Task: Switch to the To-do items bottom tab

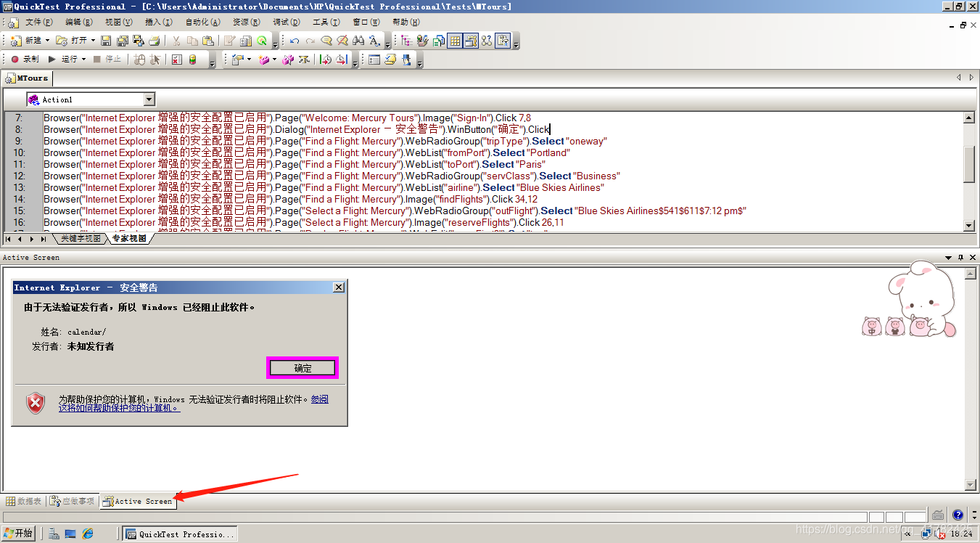Action: point(72,501)
